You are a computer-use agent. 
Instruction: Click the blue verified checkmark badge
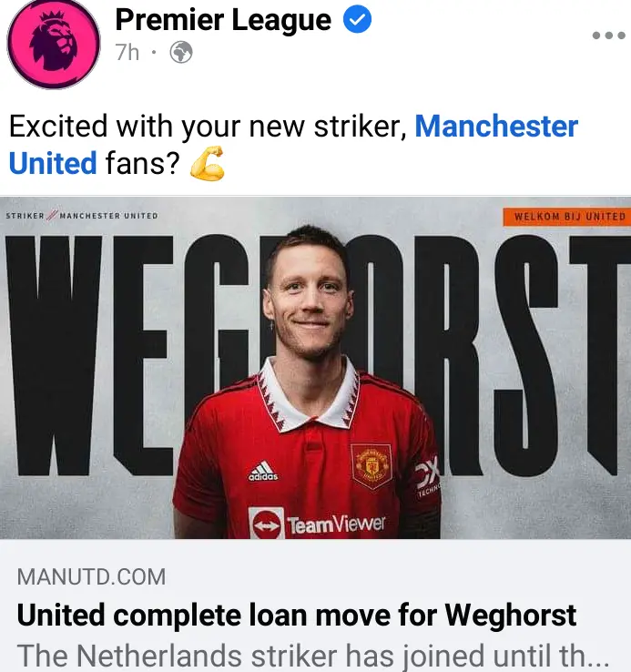tap(357, 19)
